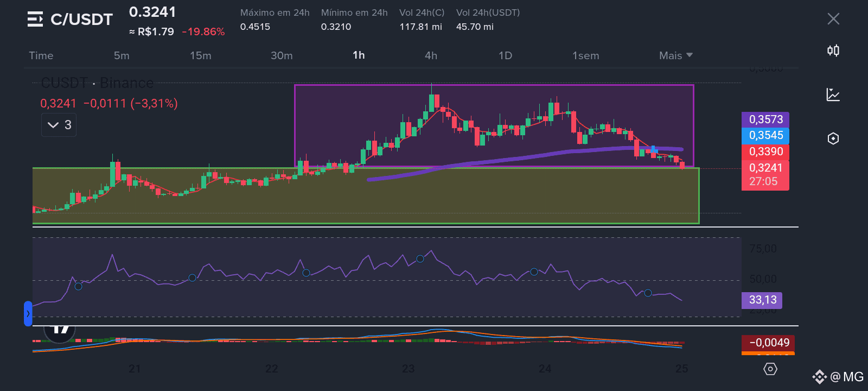Select the 4h interval tab
The image size is (868, 391).
(431, 55)
